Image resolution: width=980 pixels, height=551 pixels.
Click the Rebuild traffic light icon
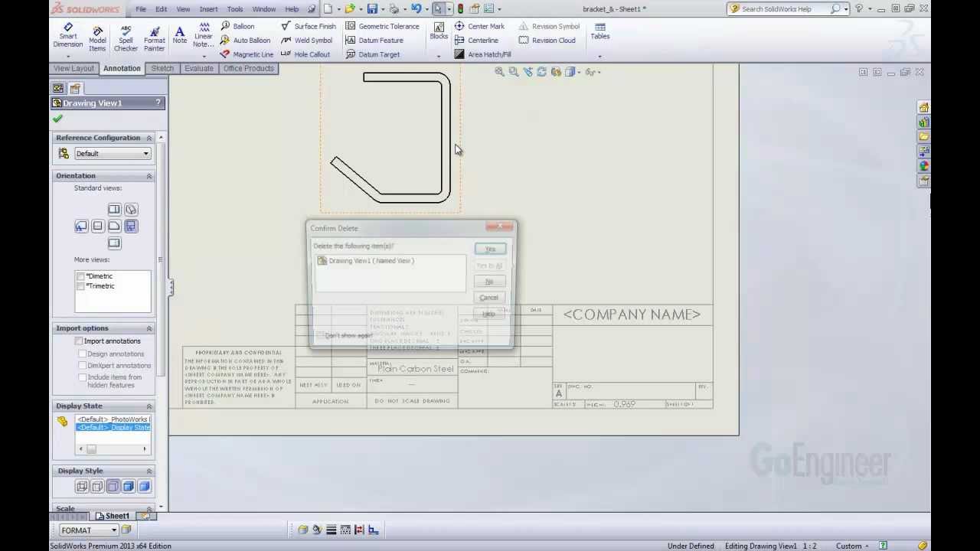pos(460,8)
